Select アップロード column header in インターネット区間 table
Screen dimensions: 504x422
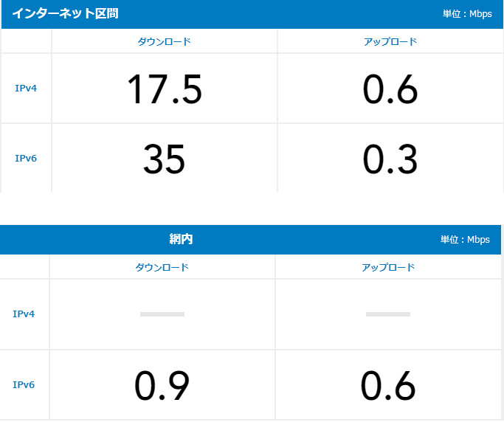point(390,41)
